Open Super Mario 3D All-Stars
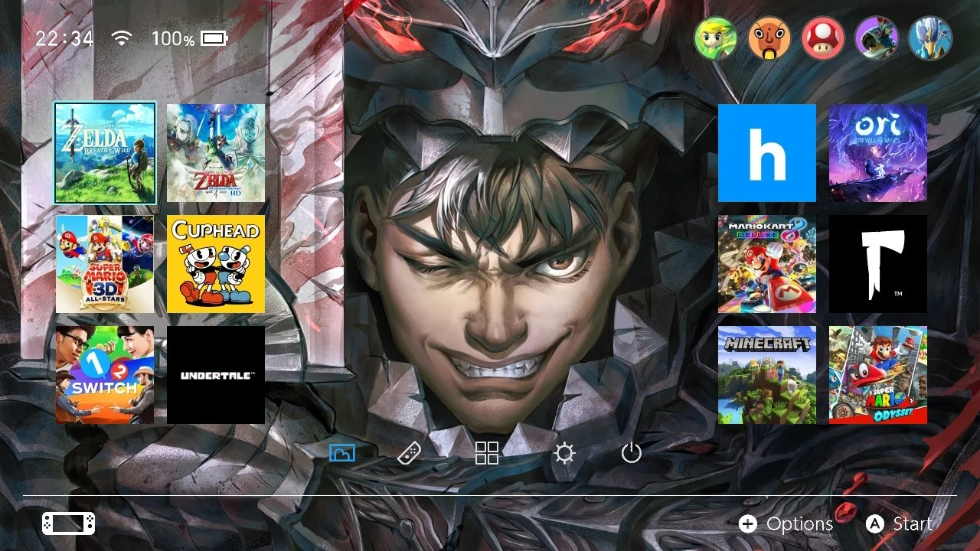 click(x=105, y=264)
